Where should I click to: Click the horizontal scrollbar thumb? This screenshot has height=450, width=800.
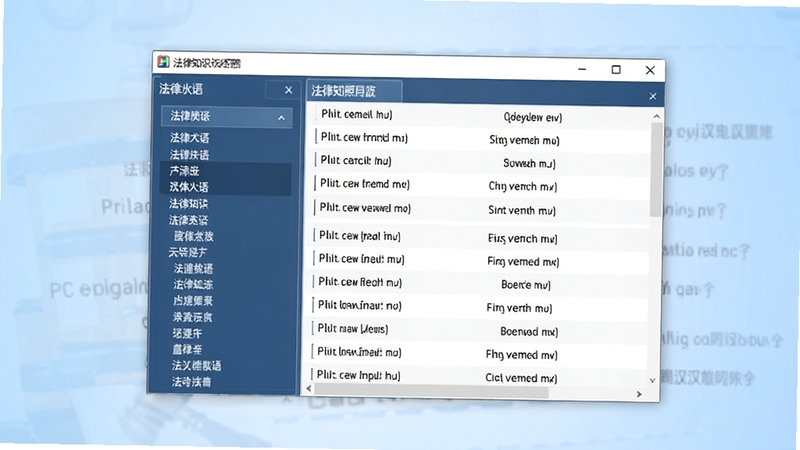coord(432,391)
